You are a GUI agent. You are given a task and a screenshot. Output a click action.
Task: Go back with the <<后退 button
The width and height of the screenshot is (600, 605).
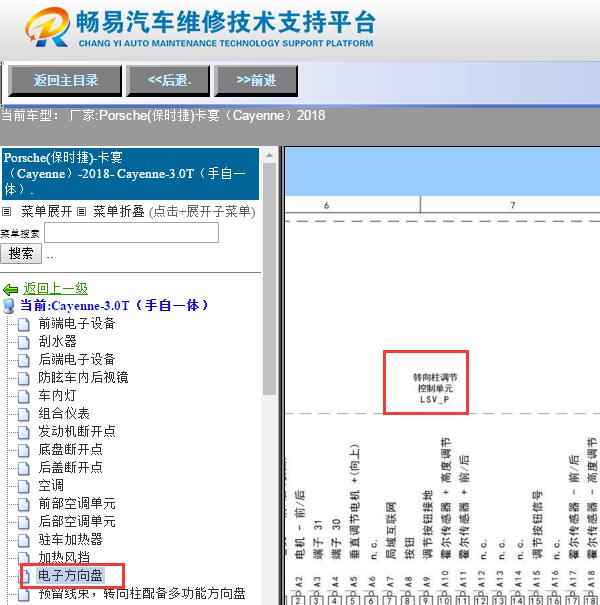[x=168, y=81]
